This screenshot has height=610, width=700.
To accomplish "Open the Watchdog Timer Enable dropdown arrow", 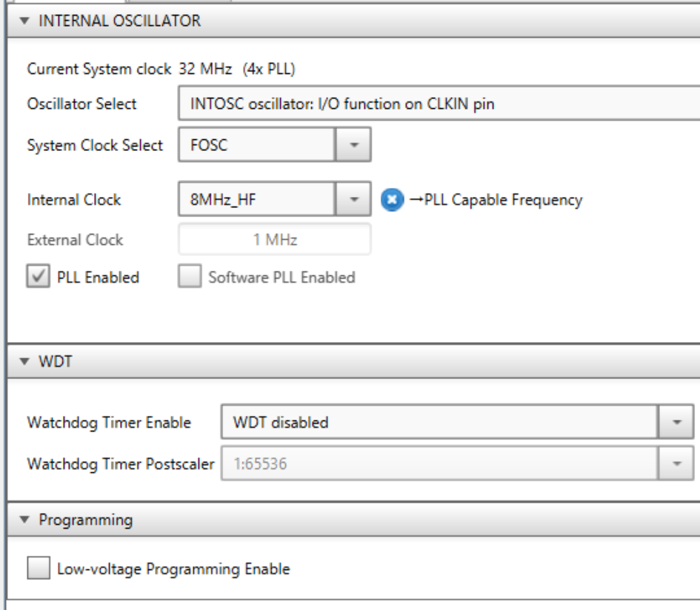I will [676, 422].
